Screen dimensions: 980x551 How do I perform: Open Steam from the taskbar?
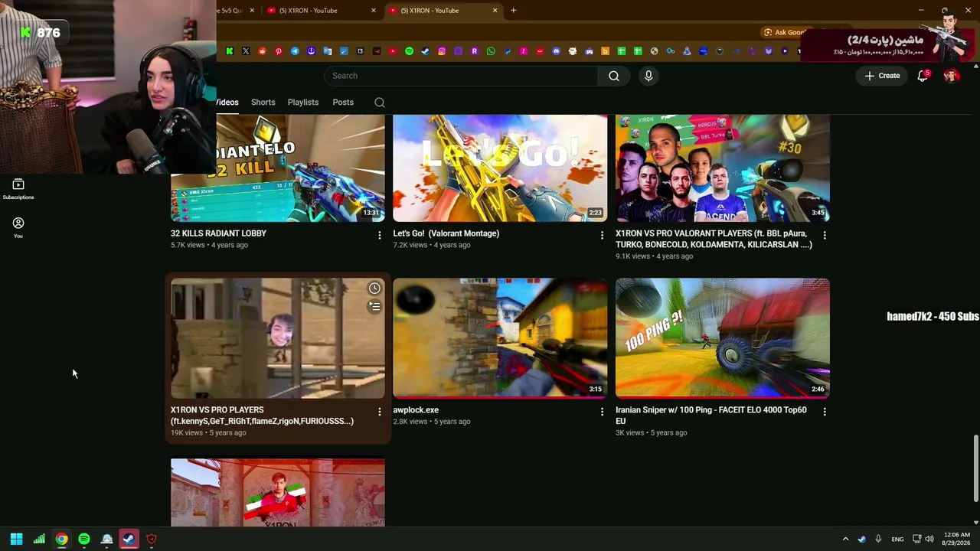pyautogui.click(x=129, y=539)
